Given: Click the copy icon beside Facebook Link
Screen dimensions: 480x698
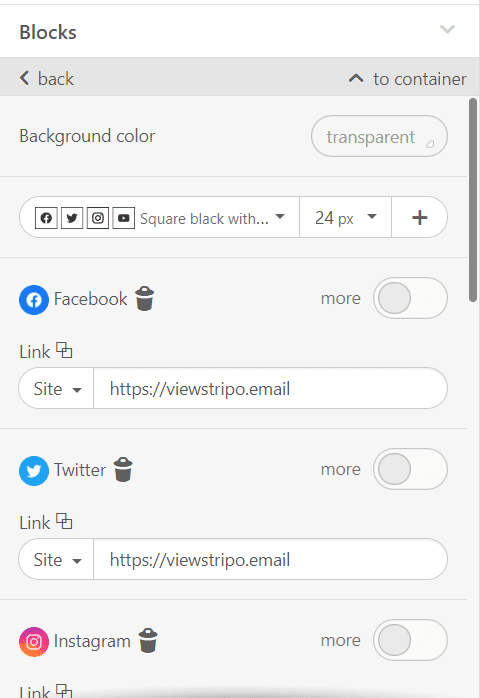Looking at the screenshot, I should pyautogui.click(x=64, y=350).
